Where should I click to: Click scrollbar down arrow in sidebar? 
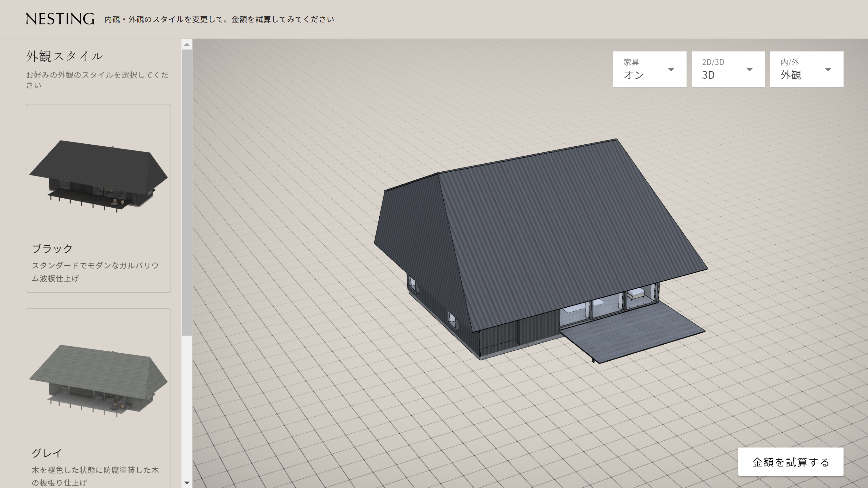187,483
